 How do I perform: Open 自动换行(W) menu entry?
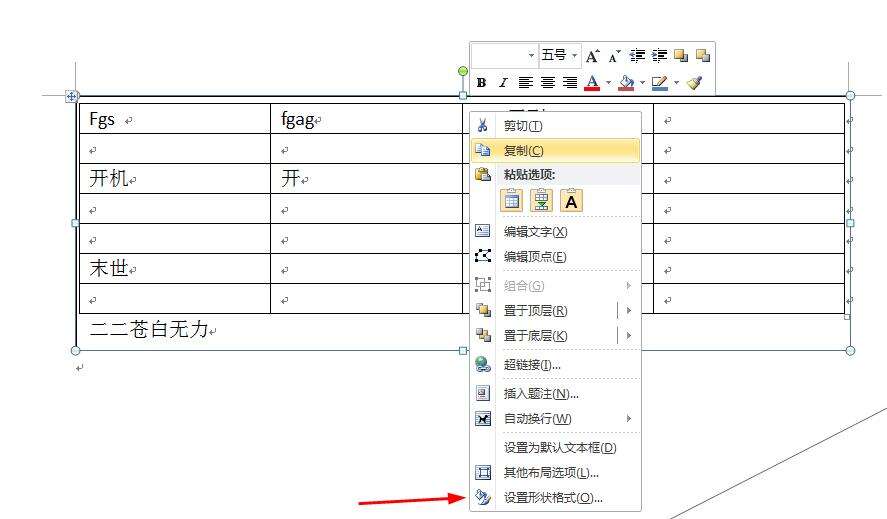point(556,419)
